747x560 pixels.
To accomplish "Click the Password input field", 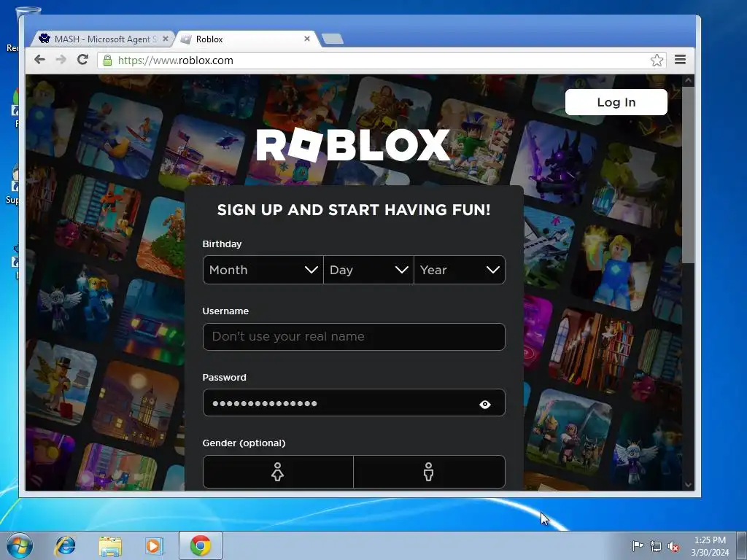I will [x=354, y=402].
